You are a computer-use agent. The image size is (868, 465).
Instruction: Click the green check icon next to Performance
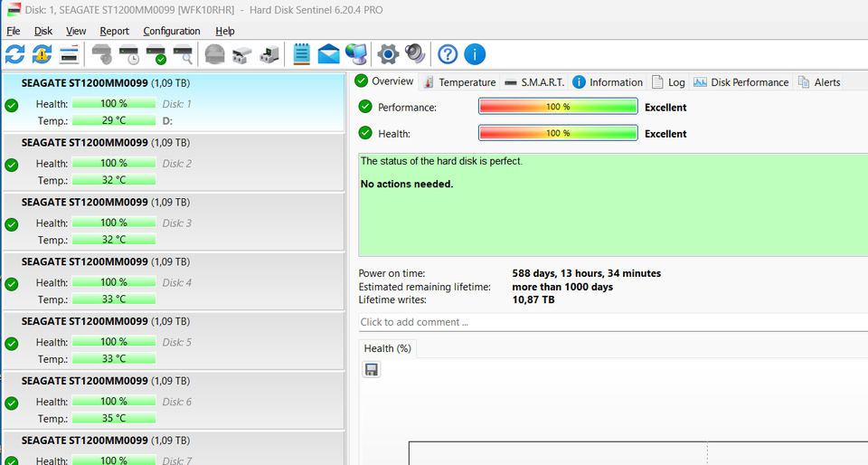365,106
